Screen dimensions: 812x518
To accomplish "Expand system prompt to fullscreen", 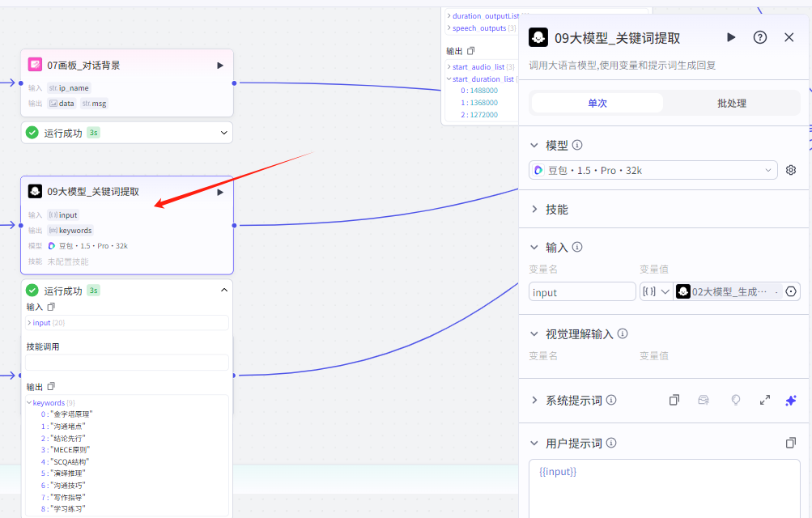I will (x=764, y=400).
